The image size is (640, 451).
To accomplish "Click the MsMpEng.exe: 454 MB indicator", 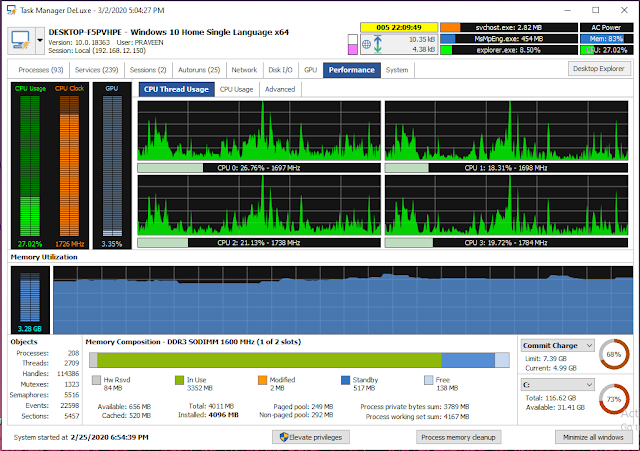I will [509, 39].
